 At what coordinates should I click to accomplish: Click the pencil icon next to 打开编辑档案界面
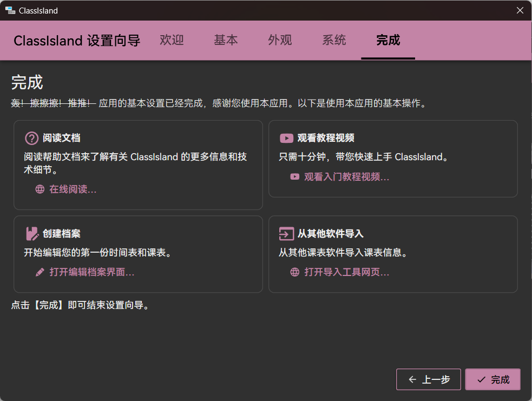pyautogui.click(x=40, y=272)
